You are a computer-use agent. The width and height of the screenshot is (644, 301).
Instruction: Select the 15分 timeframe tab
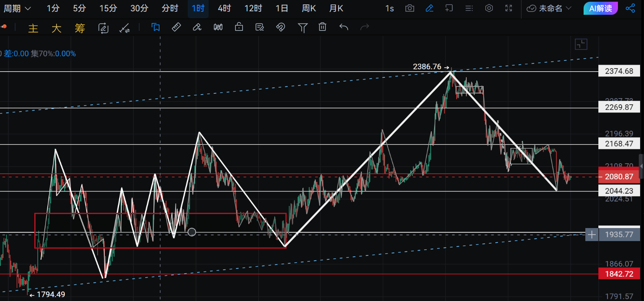[108, 8]
